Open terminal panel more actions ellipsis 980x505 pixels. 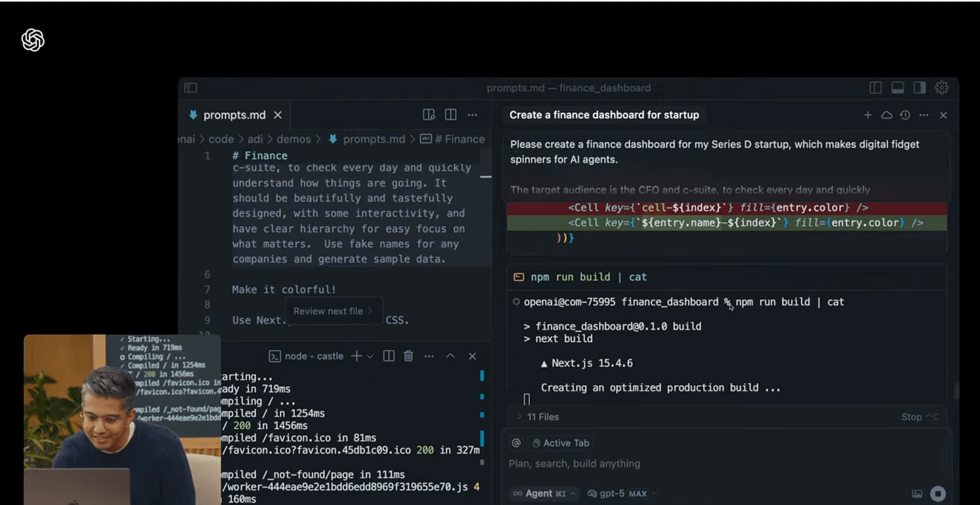[x=429, y=356]
